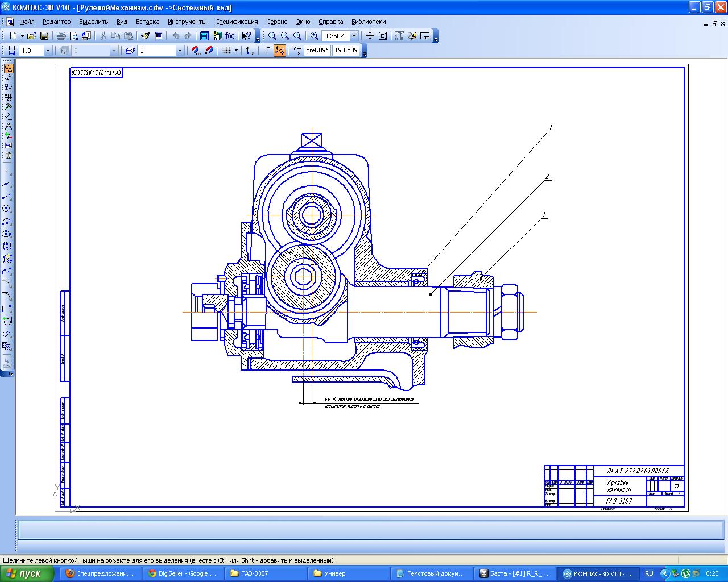Open the layer number dropdown
Image resolution: width=728 pixels, height=582 pixels.
[x=180, y=51]
